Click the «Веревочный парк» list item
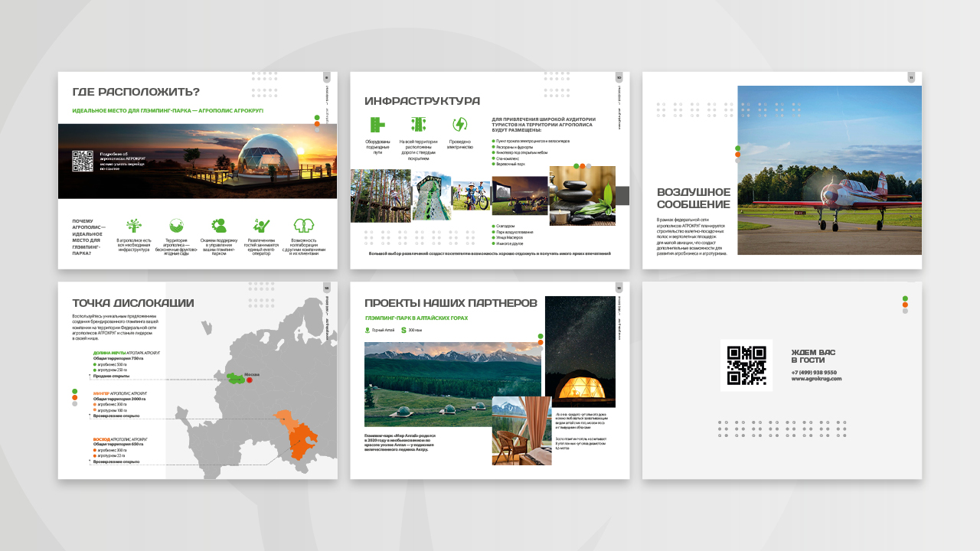This screenshot has height=551, width=980. pyautogui.click(x=512, y=164)
